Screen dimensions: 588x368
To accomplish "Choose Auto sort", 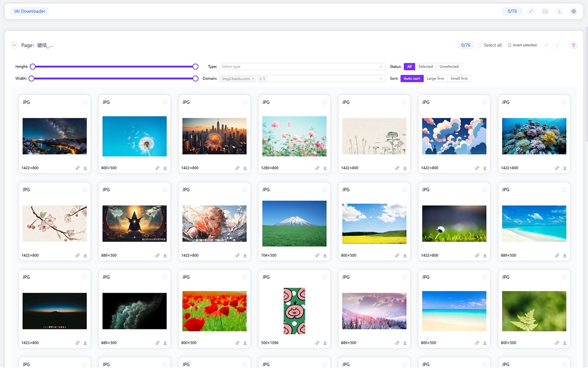I will [412, 79].
